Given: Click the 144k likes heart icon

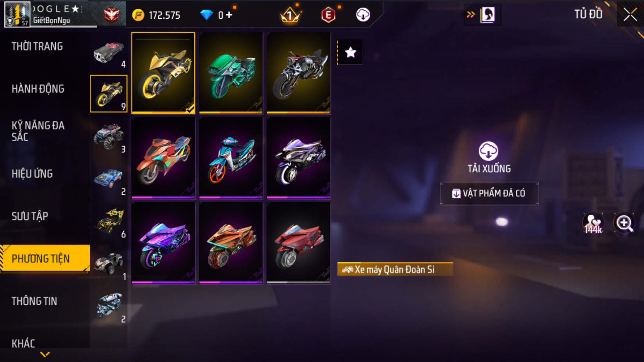Looking at the screenshot, I should (593, 223).
